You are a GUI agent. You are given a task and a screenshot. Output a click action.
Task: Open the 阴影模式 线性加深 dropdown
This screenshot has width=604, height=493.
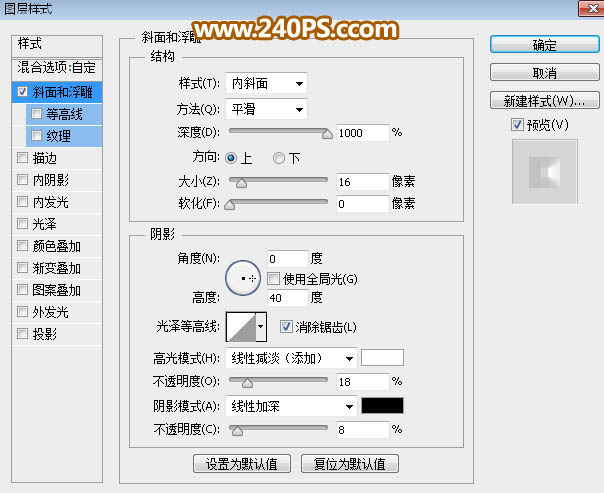[x=292, y=406]
